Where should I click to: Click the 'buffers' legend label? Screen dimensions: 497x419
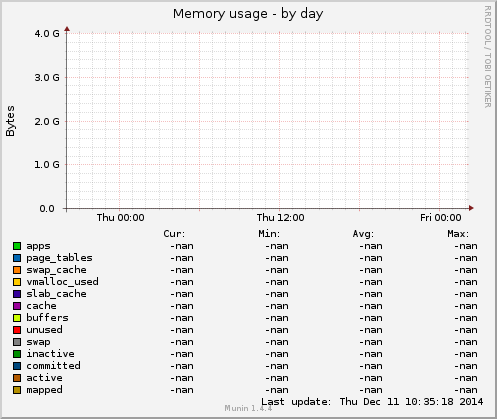pos(47,318)
